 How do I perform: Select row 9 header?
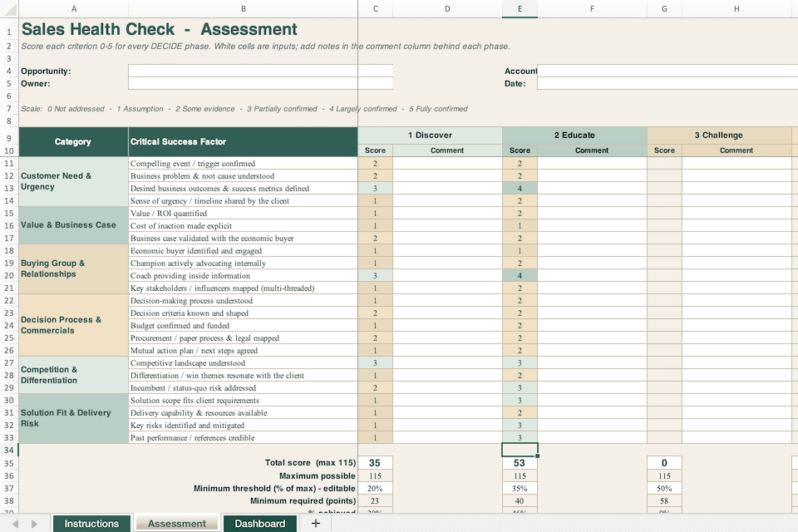tap(9, 138)
